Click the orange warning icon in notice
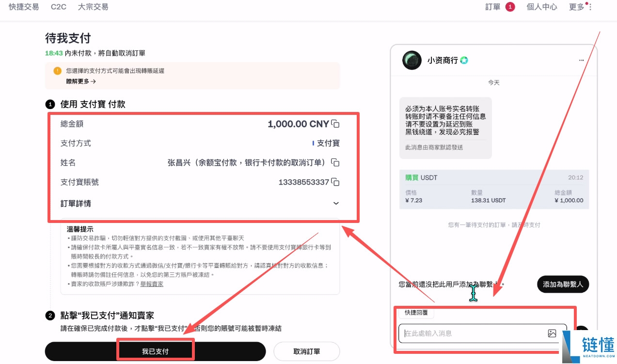The image size is (617, 364). 57,71
